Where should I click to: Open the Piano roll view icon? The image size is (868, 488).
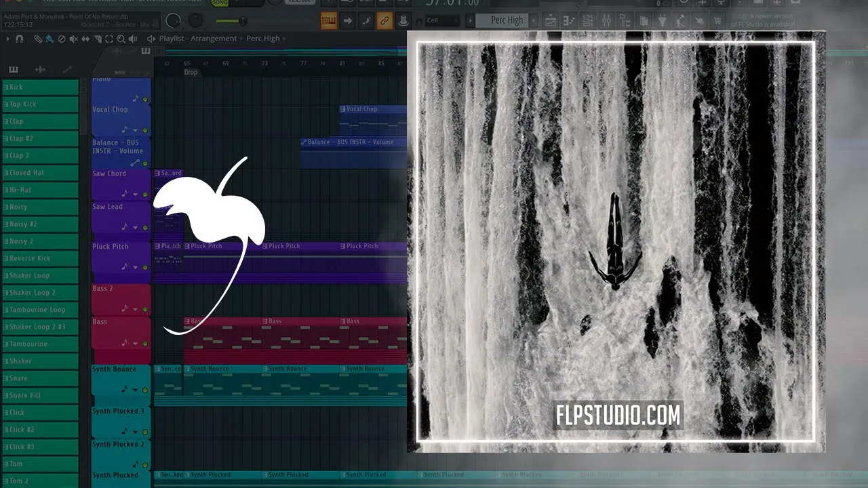(569, 21)
